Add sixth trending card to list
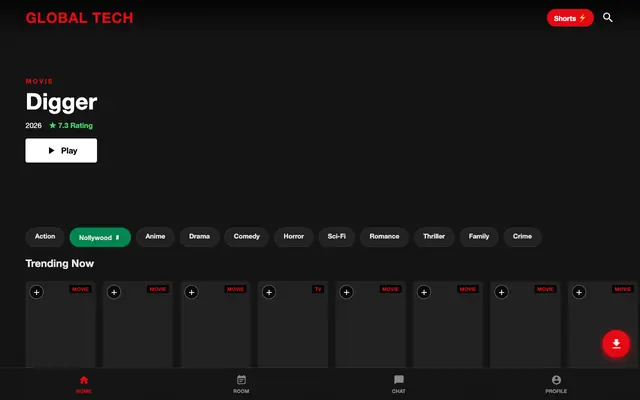The image size is (640, 400). 424,292
